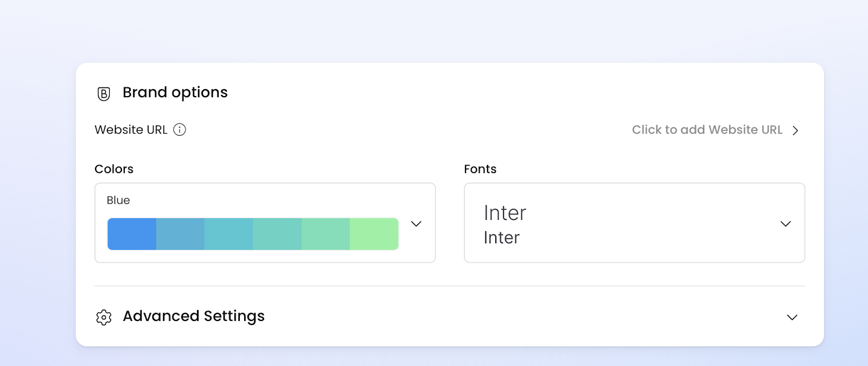
Task: Click the smaller Inter body font
Action: (501, 238)
